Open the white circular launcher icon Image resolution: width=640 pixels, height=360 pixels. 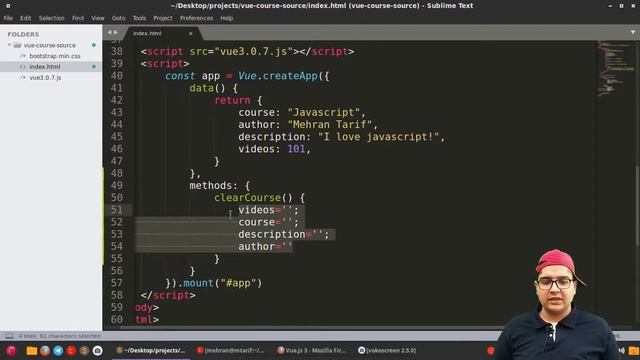pos(97,350)
